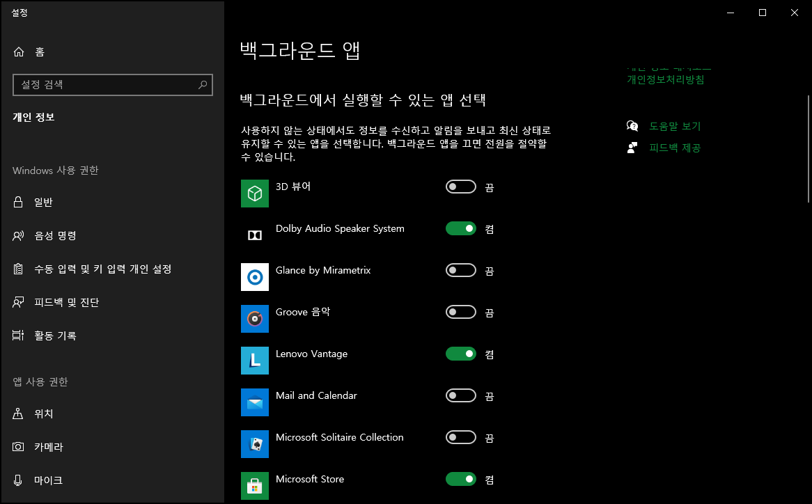This screenshot has height=504, width=812.
Task: Click the 백그라운드 앱 page heading
Action: tap(300, 51)
